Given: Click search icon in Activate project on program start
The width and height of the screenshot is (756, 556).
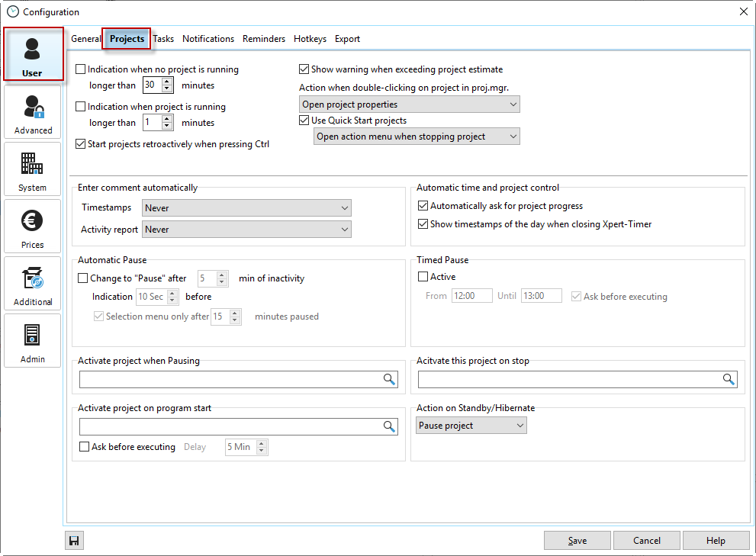Looking at the screenshot, I should click(x=389, y=427).
